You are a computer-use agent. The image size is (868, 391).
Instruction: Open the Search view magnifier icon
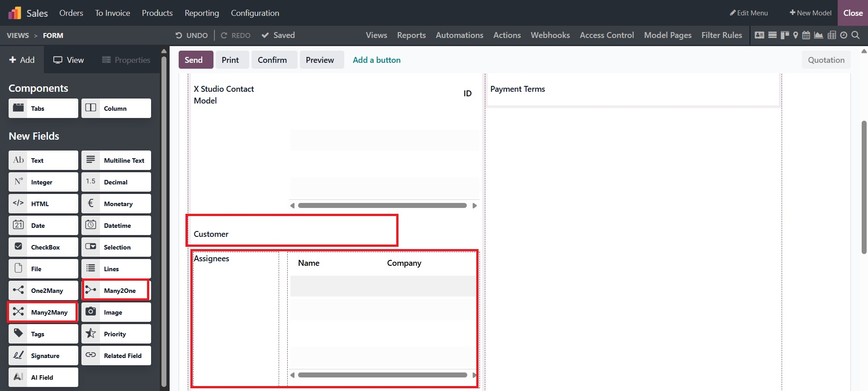tap(855, 35)
